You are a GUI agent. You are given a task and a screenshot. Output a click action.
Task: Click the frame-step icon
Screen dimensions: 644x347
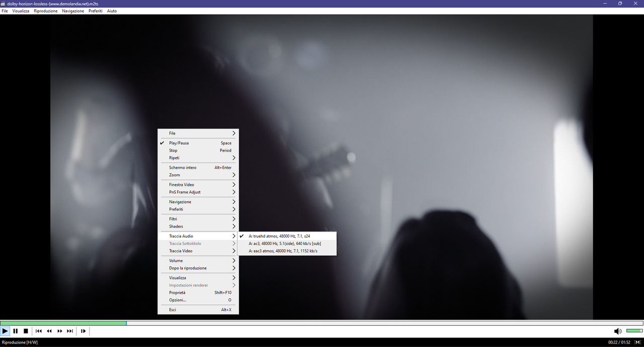click(x=84, y=331)
